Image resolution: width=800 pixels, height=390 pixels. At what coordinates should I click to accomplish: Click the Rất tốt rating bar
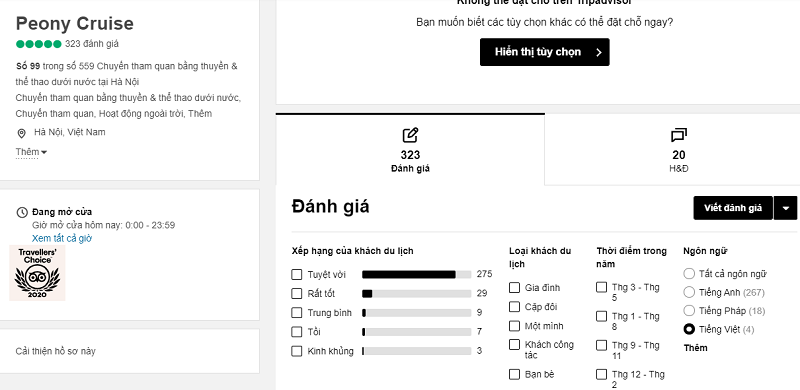coord(416,294)
